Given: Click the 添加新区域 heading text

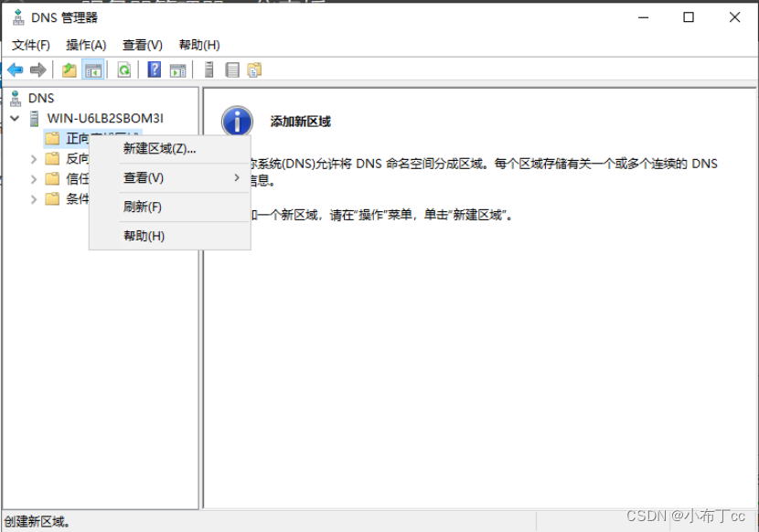Looking at the screenshot, I should [x=301, y=122].
